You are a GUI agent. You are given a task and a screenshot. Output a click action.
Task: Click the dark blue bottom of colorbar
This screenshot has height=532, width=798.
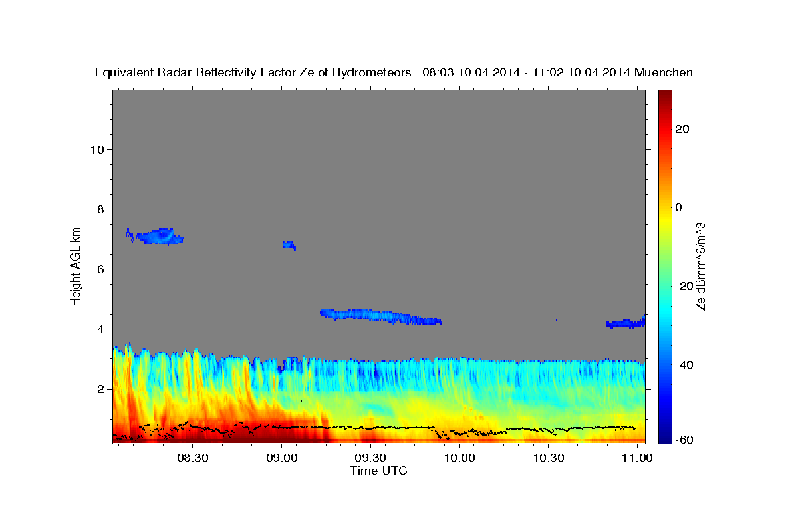[x=665, y=439]
